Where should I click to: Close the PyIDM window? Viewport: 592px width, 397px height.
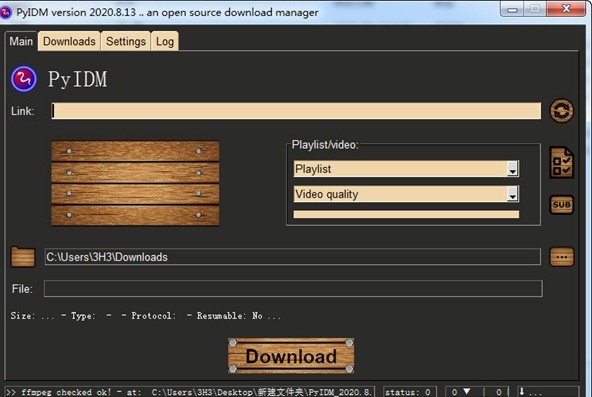(566, 9)
